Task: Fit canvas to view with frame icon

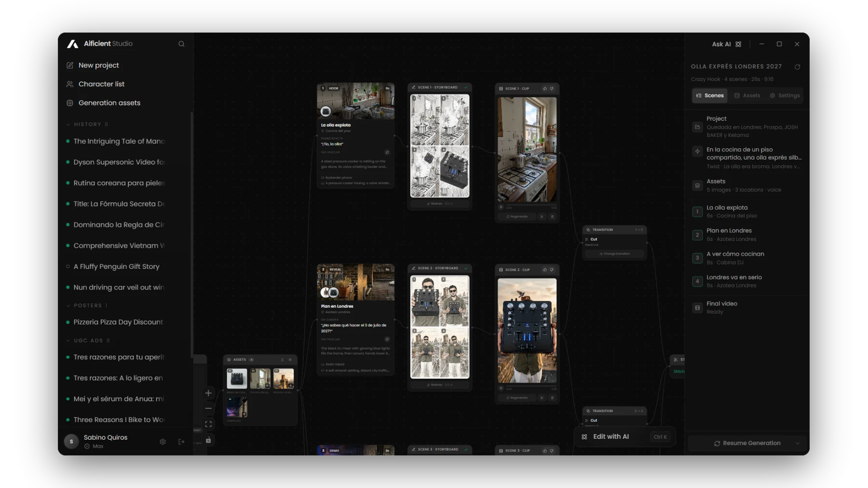Action: point(208,424)
